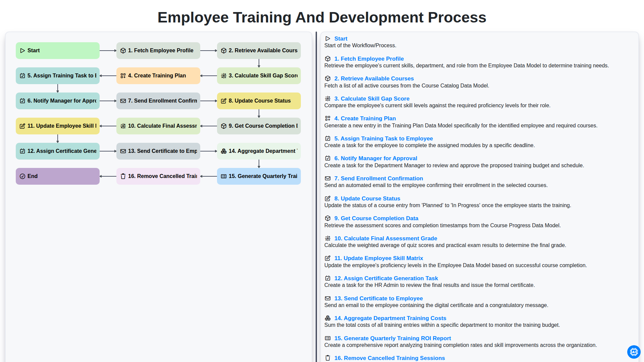This screenshot has width=644, height=362.
Task: Click cube icon beside 1. Fetch Employee Profile heading
Action: pos(328,59)
